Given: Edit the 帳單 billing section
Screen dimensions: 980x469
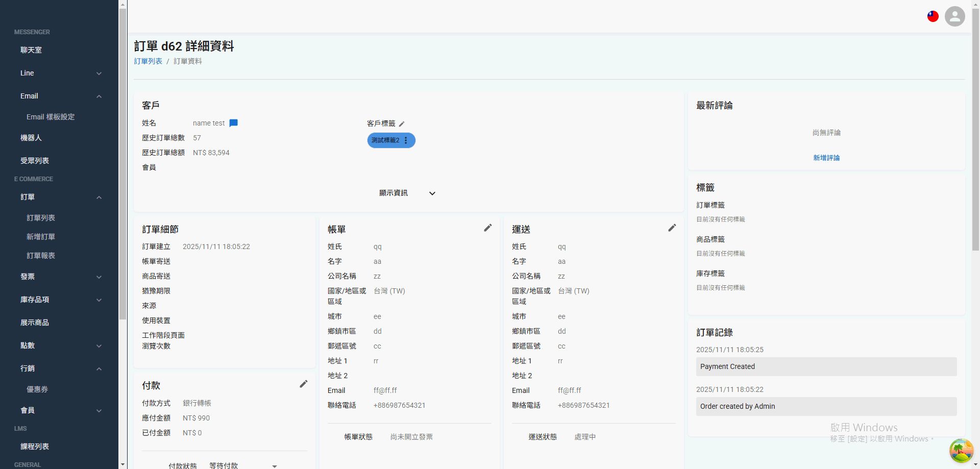Looking at the screenshot, I should [488, 228].
